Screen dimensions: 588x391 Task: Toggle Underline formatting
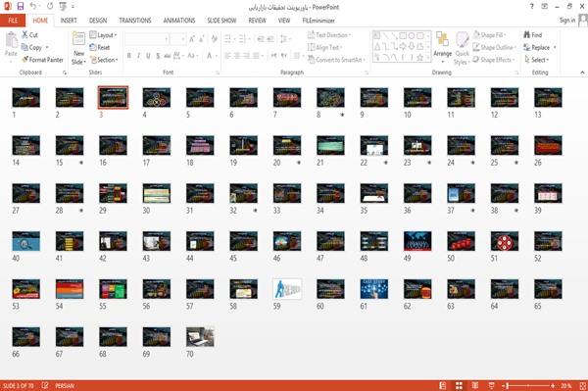[148, 56]
